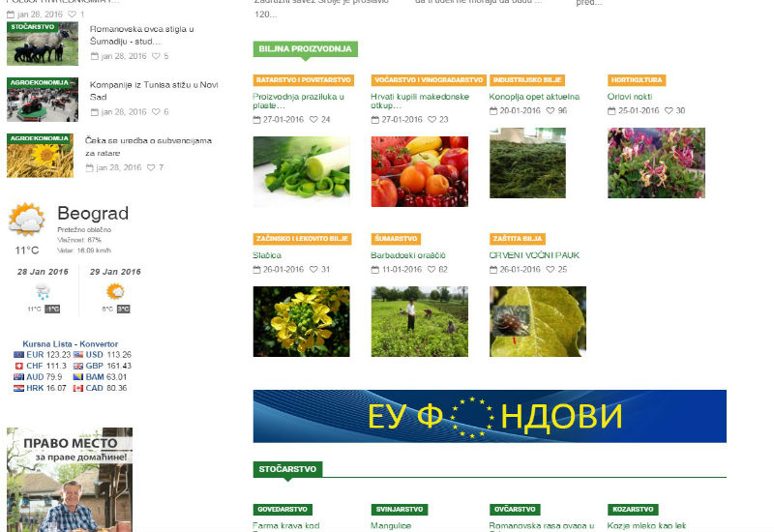Image resolution: width=774 pixels, height=532 pixels.
Task: Open the STOČARSTVO section tab
Action: click(x=287, y=469)
